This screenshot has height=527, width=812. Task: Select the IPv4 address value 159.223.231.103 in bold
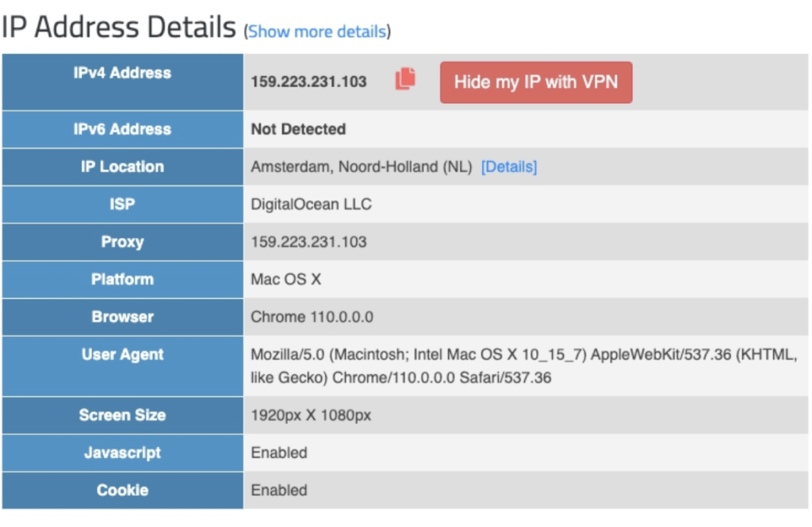[308, 82]
